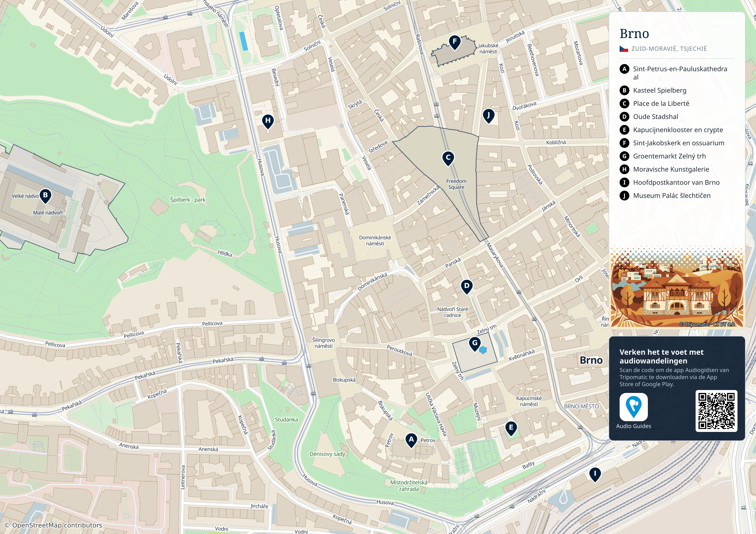This screenshot has height=534, width=756.
Task: Click the Šilingrovo náměstí label
Action: (x=323, y=343)
